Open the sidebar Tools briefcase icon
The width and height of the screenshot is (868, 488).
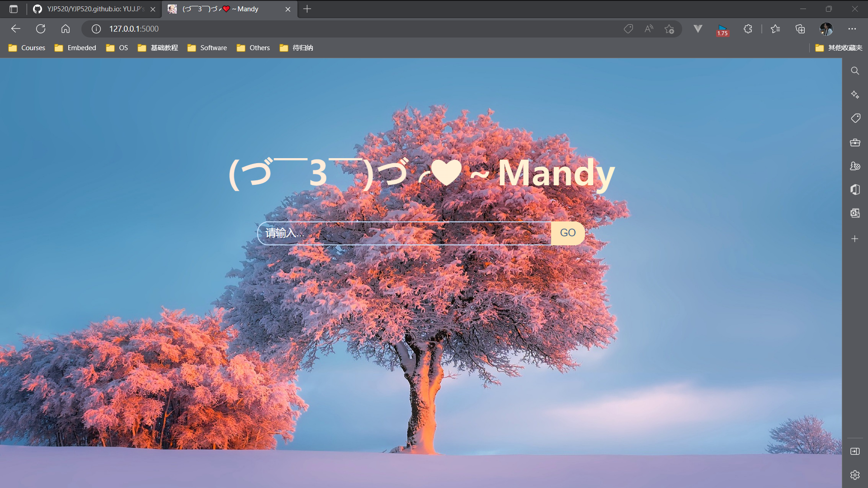click(x=855, y=142)
